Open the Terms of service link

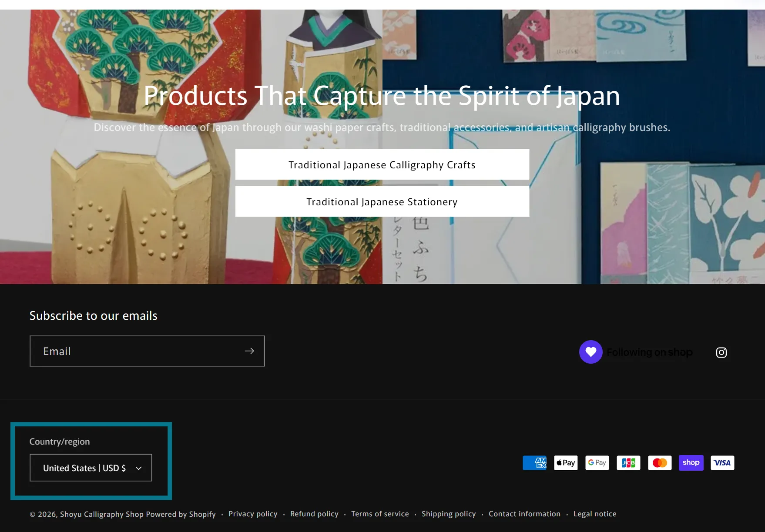(x=380, y=514)
